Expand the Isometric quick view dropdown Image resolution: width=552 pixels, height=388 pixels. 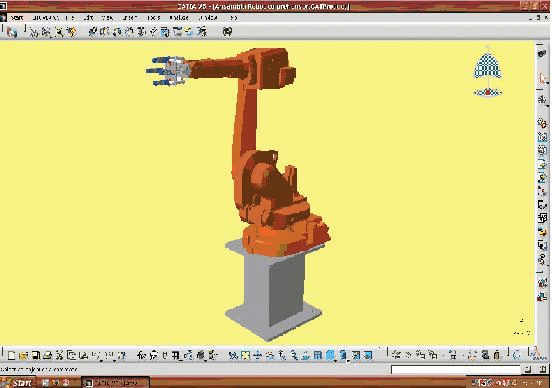[x=335, y=361]
